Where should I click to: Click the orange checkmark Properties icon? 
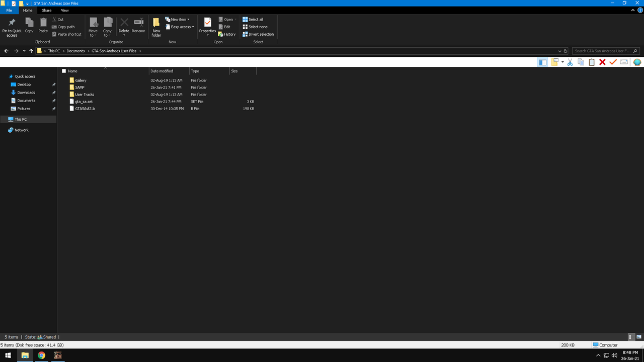613,62
